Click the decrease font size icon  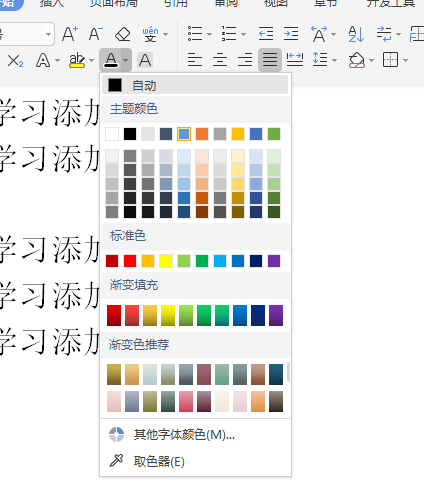96,34
